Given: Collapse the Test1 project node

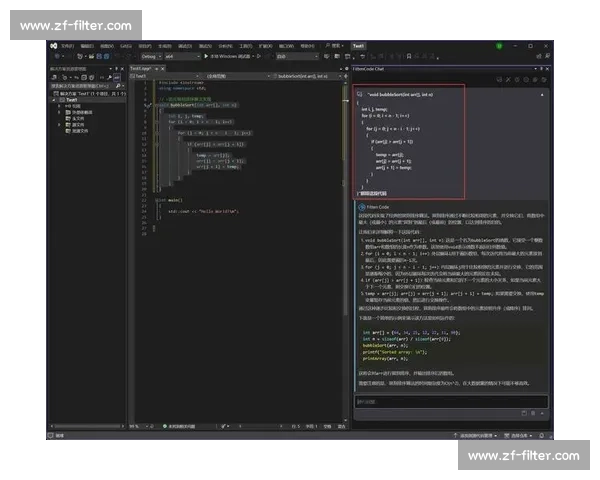Looking at the screenshot, I should click(54, 100).
